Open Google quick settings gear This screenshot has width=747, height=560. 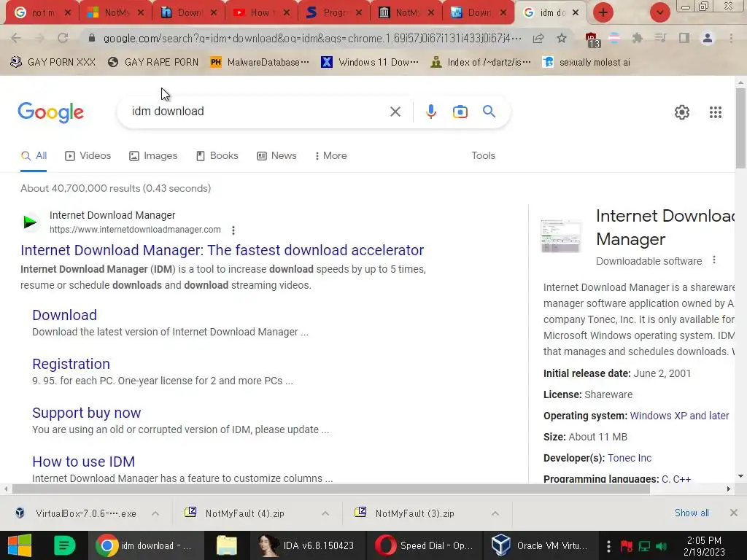[682, 112]
